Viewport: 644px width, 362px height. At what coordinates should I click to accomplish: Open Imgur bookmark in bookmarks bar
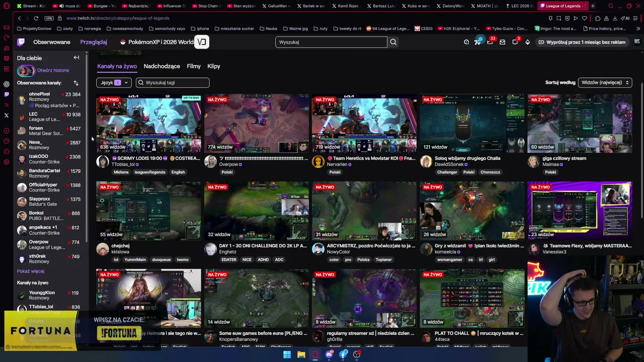(x=556, y=29)
